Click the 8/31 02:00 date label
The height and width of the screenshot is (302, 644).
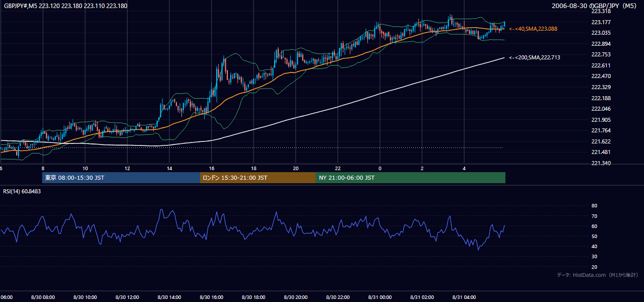[422, 297]
